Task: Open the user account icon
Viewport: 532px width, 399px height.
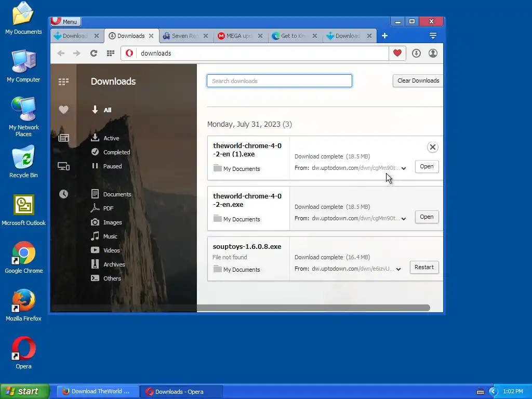Action: click(433, 54)
